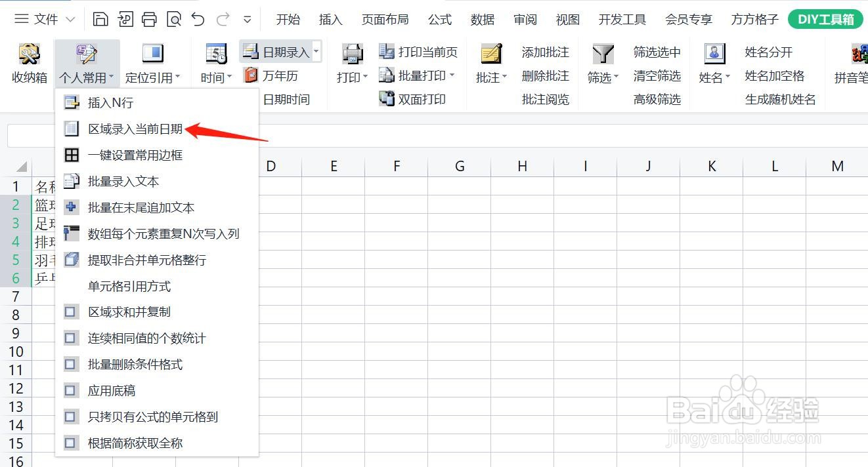Enable the 批量删除条件格式 checkbox

(134, 364)
